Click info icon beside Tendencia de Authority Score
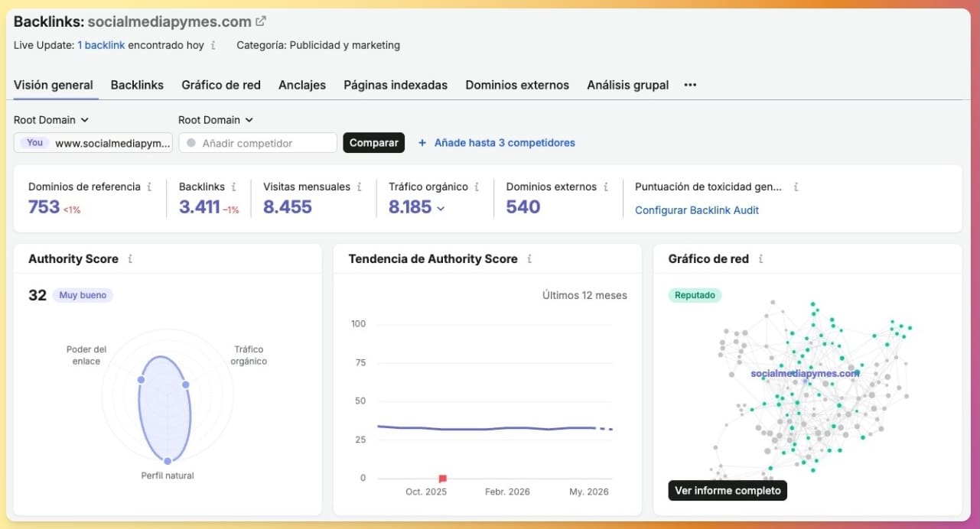The width and height of the screenshot is (980, 529). [x=529, y=259]
